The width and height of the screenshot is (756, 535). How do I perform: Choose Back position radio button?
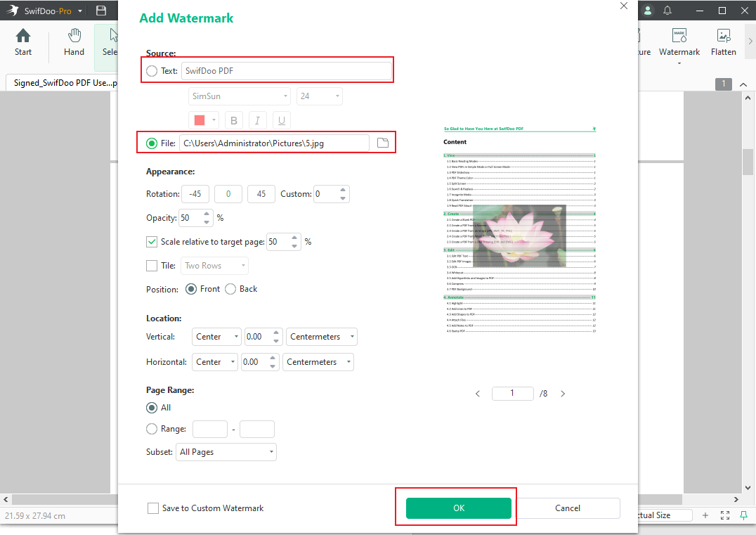coord(230,289)
